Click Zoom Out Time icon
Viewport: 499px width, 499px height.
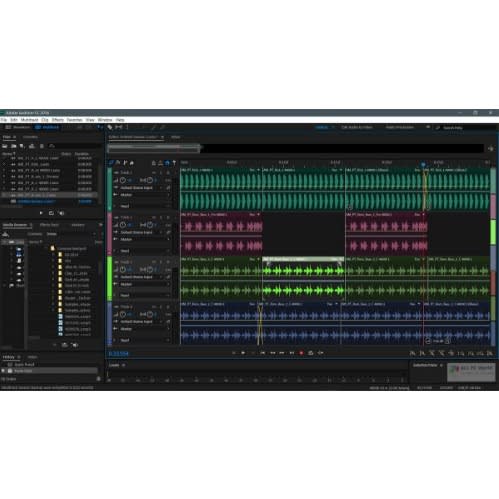click(442, 353)
